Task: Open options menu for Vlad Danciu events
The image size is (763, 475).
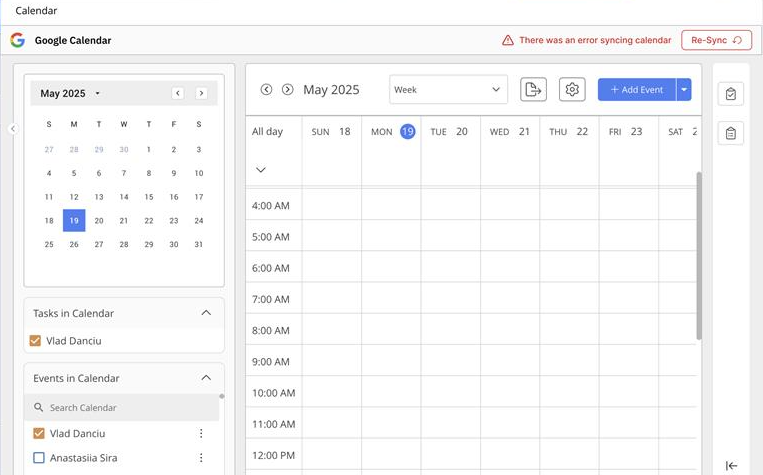Action: pyautogui.click(x=201, y=433)
